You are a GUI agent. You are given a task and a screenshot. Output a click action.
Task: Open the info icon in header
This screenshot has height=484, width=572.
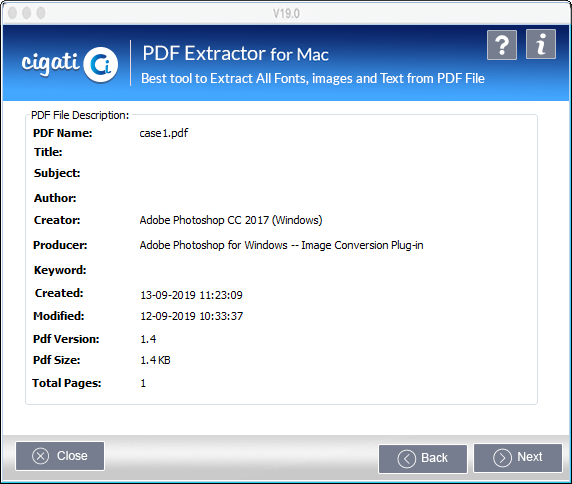pos(541,44)
